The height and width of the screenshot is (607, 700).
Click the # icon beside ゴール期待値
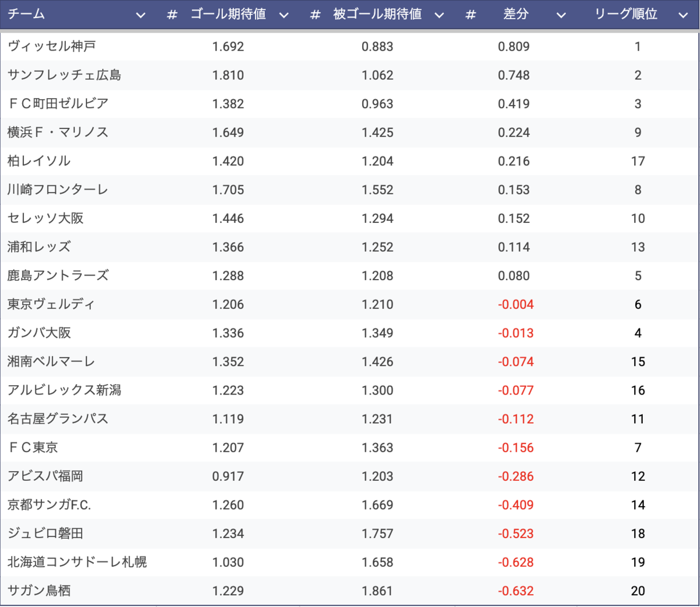coord(171,15)
